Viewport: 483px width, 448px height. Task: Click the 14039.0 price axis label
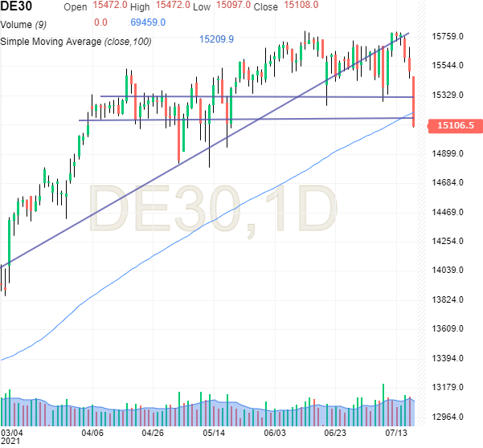450,271
